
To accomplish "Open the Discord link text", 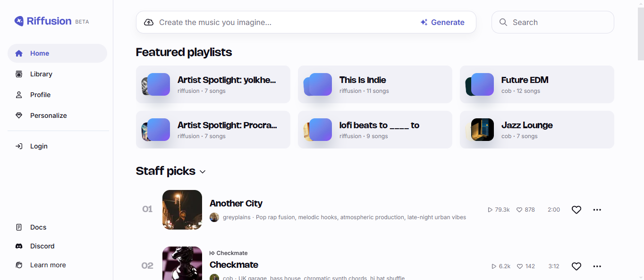I will [x=42, y=246].
